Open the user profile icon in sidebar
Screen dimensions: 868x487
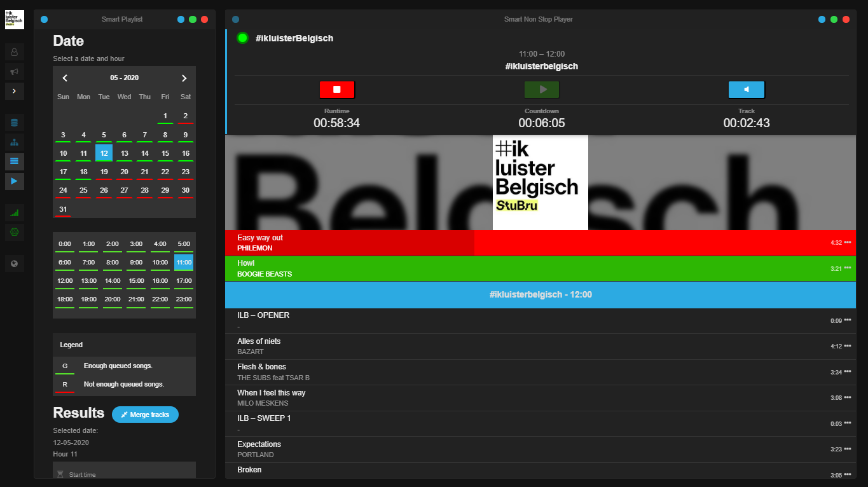(x=14, y=51)
